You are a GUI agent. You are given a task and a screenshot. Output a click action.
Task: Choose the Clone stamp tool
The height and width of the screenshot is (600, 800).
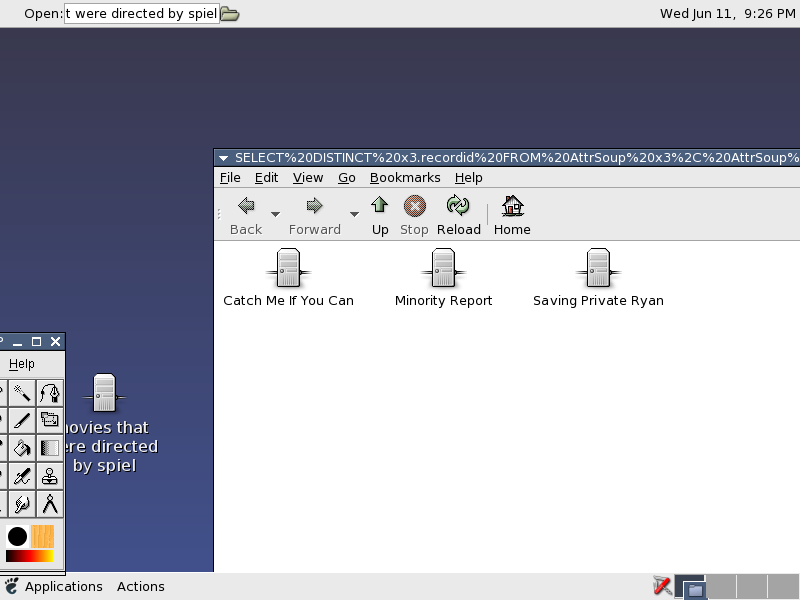click(50, 476)
